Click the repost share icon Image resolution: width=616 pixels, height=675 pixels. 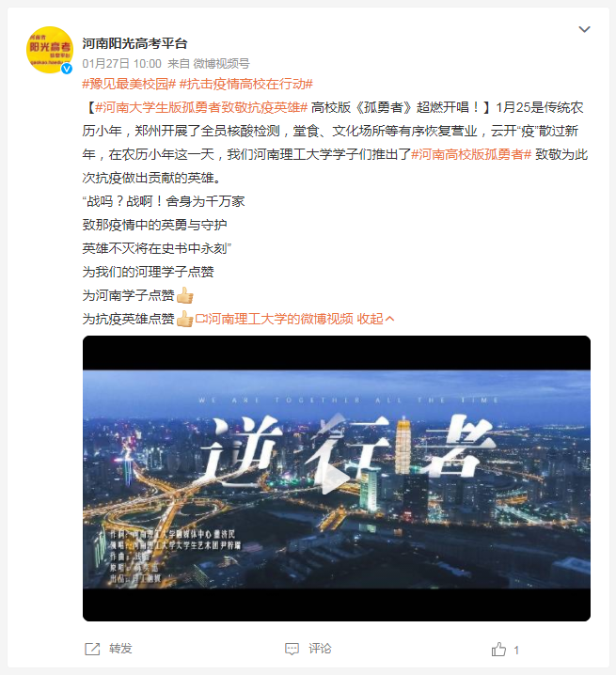(92, 649)
